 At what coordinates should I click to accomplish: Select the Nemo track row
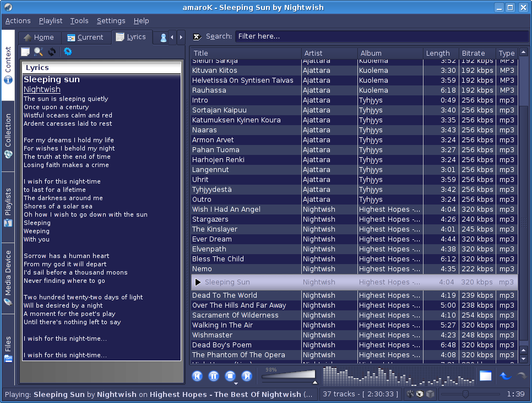(354, 269)
